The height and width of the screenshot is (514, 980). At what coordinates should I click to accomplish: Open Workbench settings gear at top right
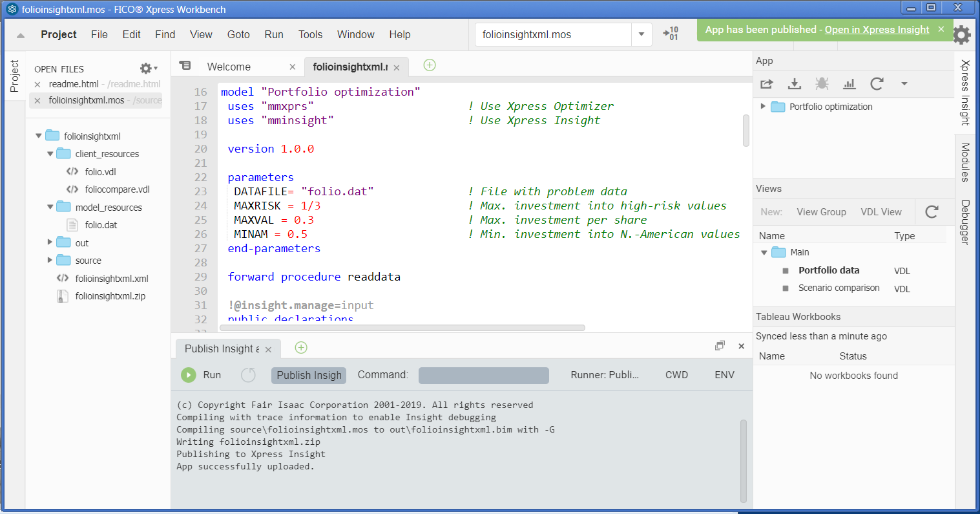(962, 36)
